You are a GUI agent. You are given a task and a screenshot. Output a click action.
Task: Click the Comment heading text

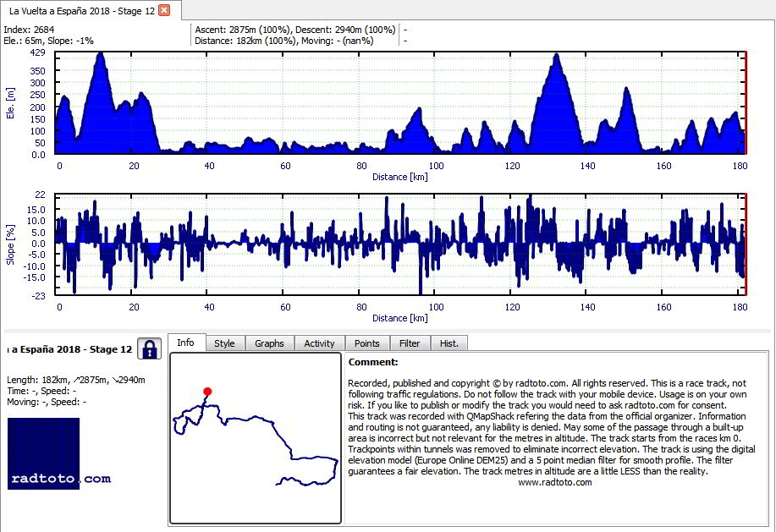click(x=373, y=362)
